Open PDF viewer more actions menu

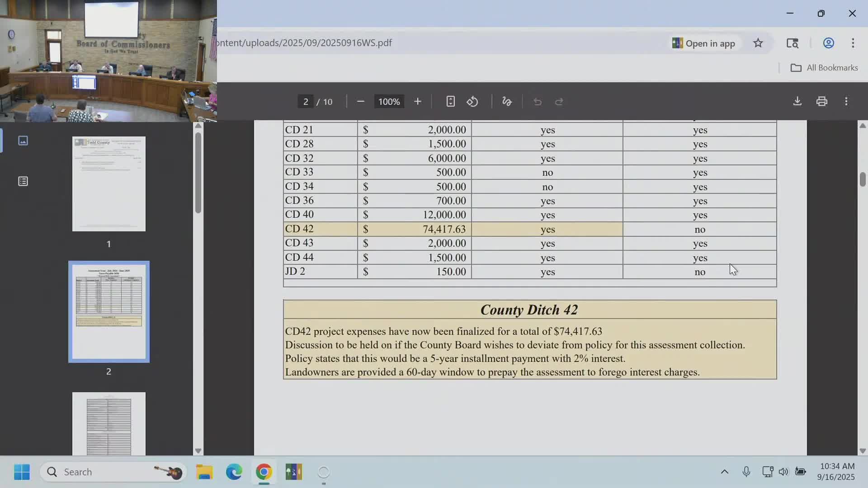tap(846, 101)
